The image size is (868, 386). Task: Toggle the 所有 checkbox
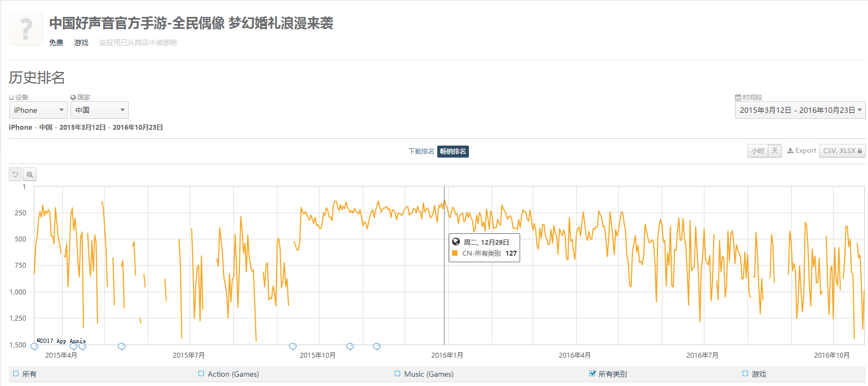(x=16, y=374)
